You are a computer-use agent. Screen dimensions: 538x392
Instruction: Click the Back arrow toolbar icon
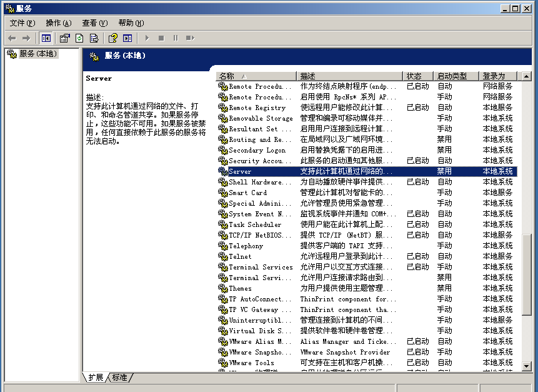point(12,38)
